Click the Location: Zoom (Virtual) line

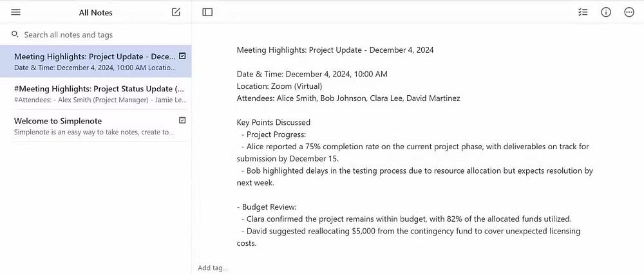coord(279,86)
